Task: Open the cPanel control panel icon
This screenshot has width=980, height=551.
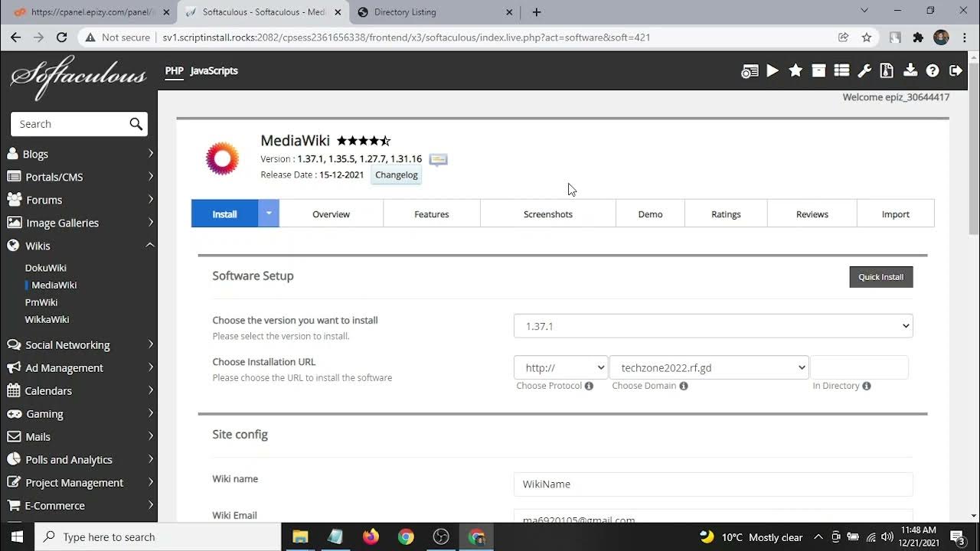Action: [x=750, y=70]
